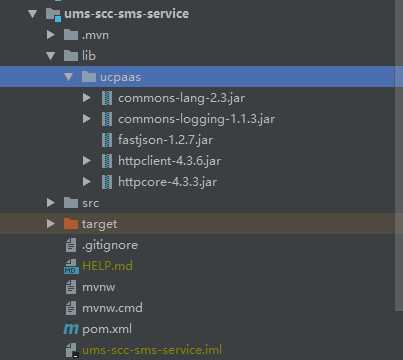403x360 pixels.
Task: Click the fastjson-1.2.7.jar archive icon
Action: pyautogui.click(x=107, y=140)
